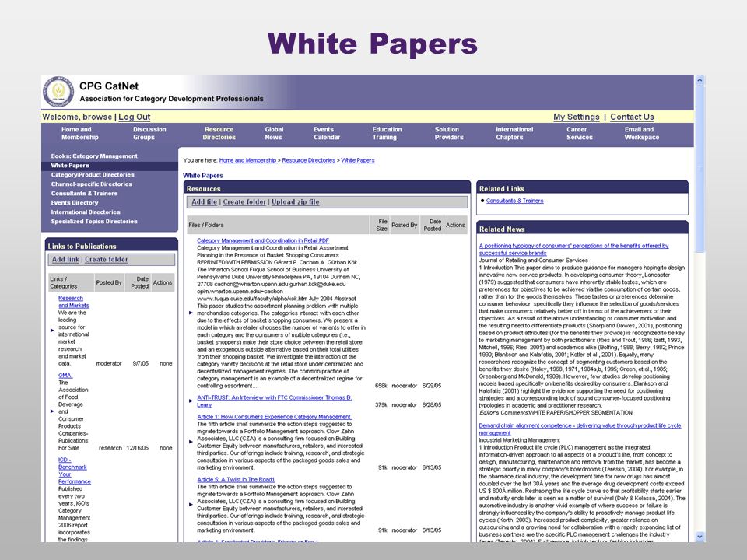Open Channel-specific Directories sidebar item

pyautogui.click(x=92, y=184)
